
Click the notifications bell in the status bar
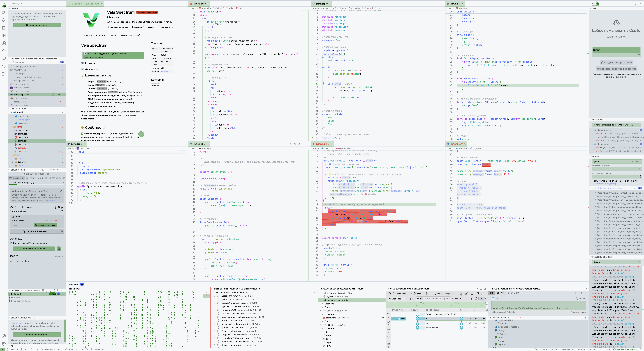click(x=641, y=349)
